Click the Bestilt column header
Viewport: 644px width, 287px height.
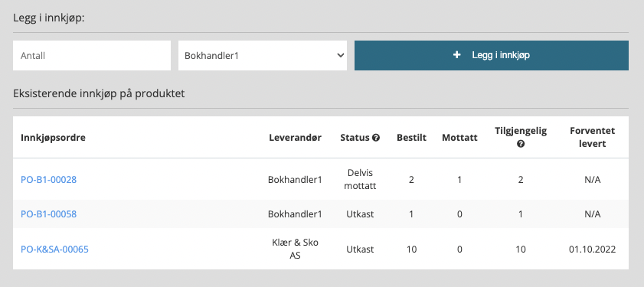411,138
